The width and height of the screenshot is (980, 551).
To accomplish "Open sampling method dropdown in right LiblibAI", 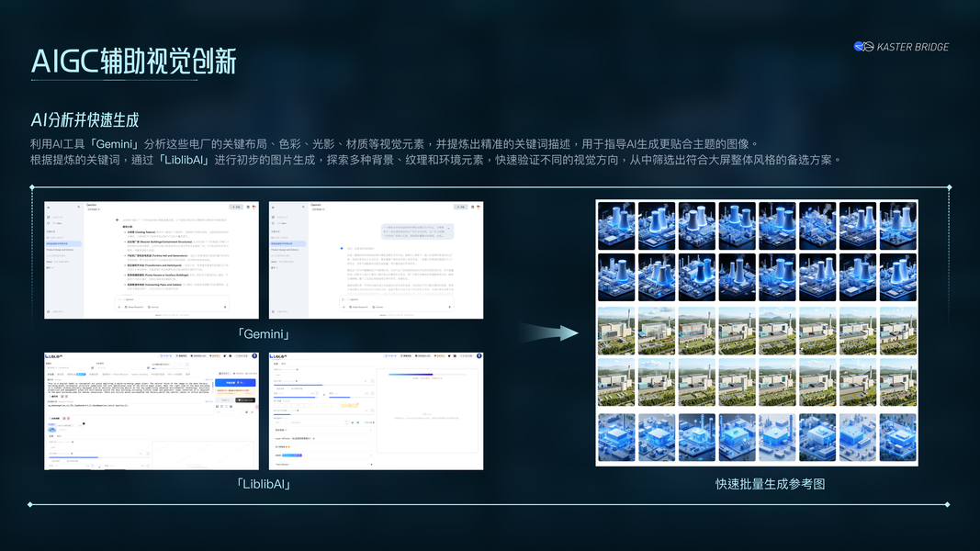I will 323,375.
